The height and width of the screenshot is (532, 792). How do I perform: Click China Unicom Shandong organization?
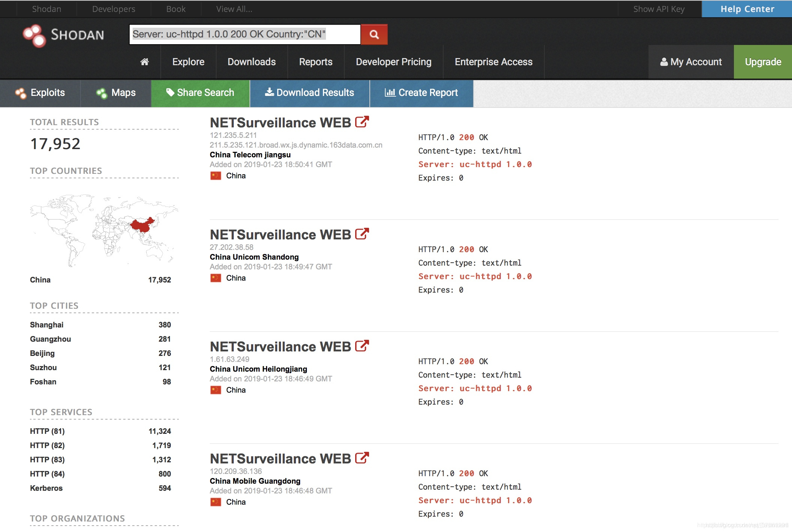coord(254,257)
